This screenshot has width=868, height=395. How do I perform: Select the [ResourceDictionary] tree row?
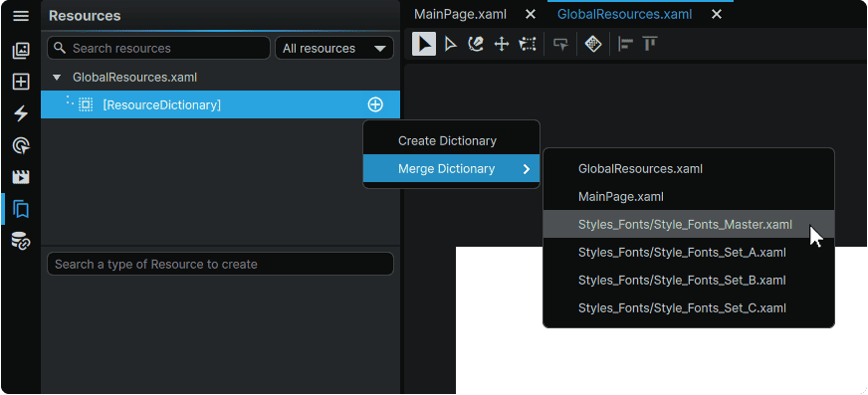click(x=220, y=104)
